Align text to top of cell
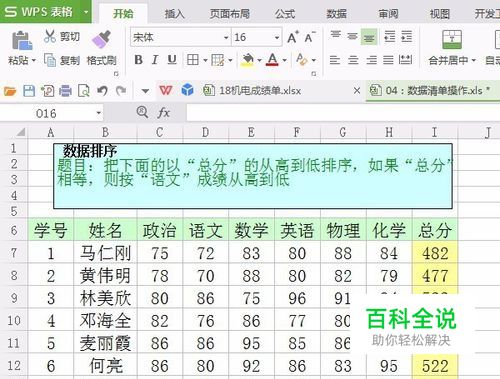The image size is (500, 379). tap(335, 36)
